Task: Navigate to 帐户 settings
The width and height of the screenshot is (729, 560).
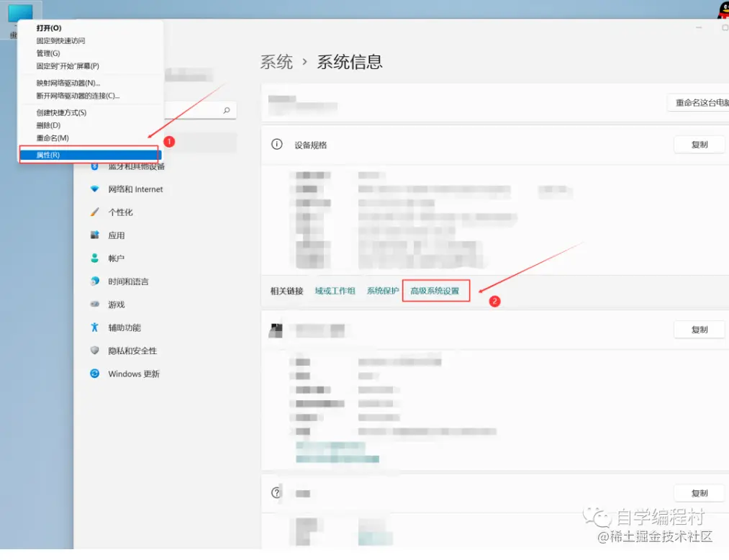Action: [x=117, y=258]
